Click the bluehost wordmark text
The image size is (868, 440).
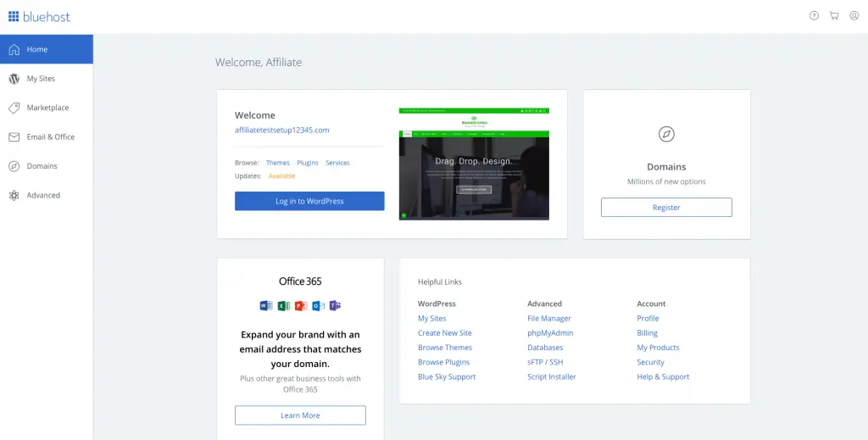pyautogui.click(x=47, y=17)
